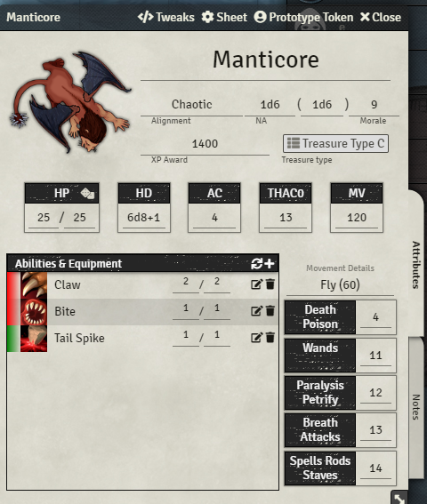Delete the Bite ability
Viewport: 427px width, 504px height.
(270, 311)
